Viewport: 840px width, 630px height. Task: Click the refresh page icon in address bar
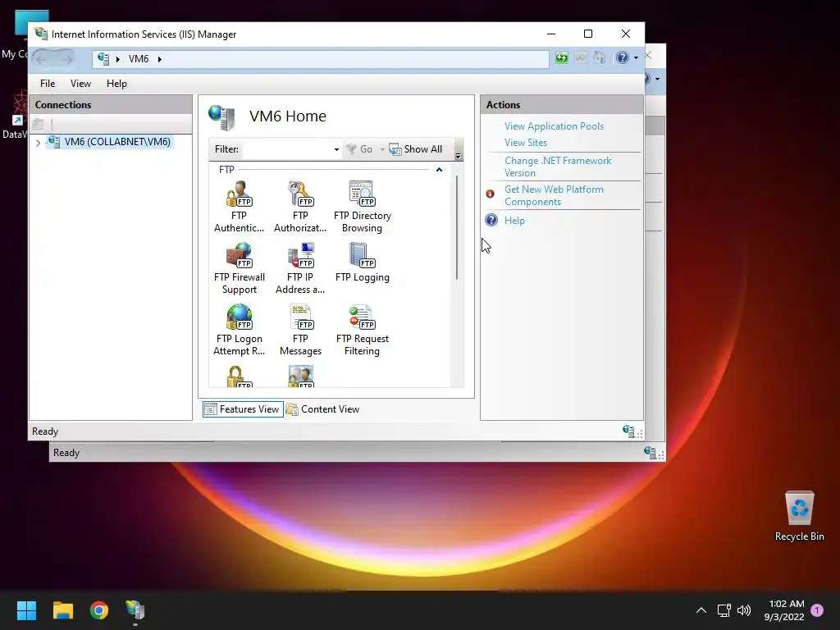point(561,58)
